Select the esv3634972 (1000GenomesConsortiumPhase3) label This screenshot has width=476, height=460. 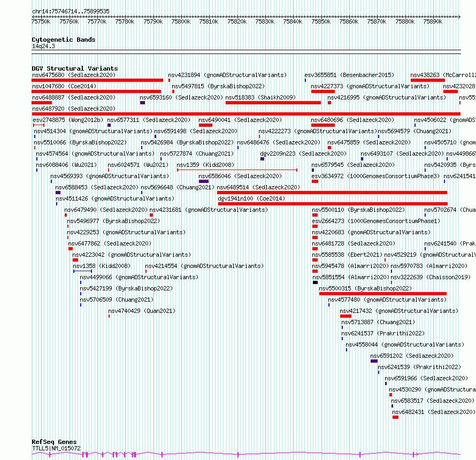(x=375, y=176)
